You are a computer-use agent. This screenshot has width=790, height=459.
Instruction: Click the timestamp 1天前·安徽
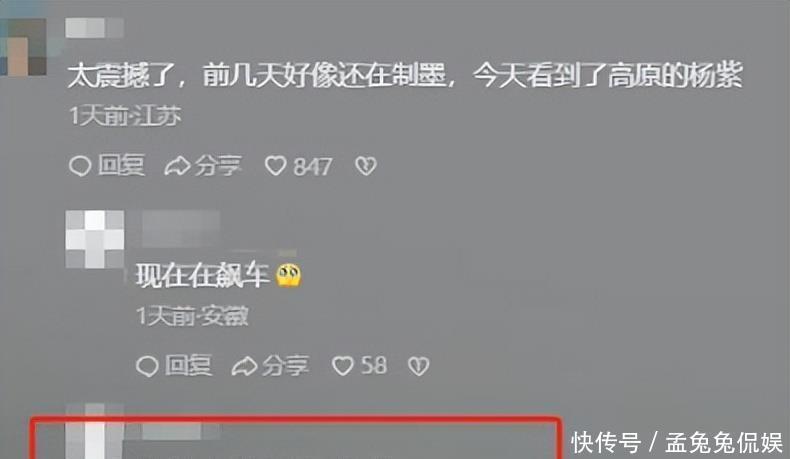pyautogui.click(x=192, y=316)
